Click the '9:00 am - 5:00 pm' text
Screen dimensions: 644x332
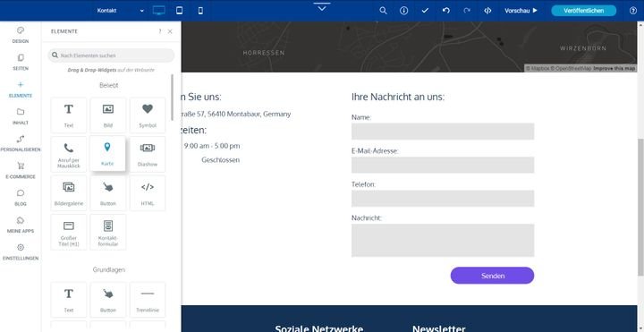[212, 146]
